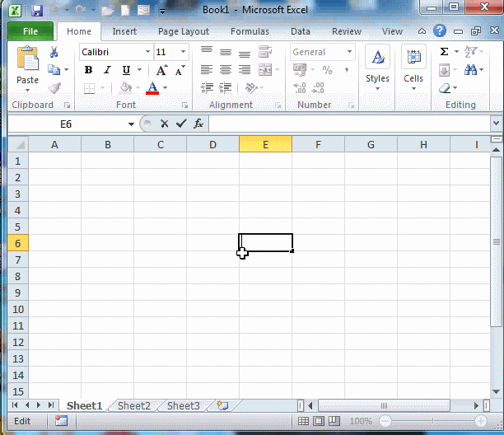The height and width of the screenshot is (435, 504).
Task: Expand the font size dropdown
Action: click(x=183, y=52)
